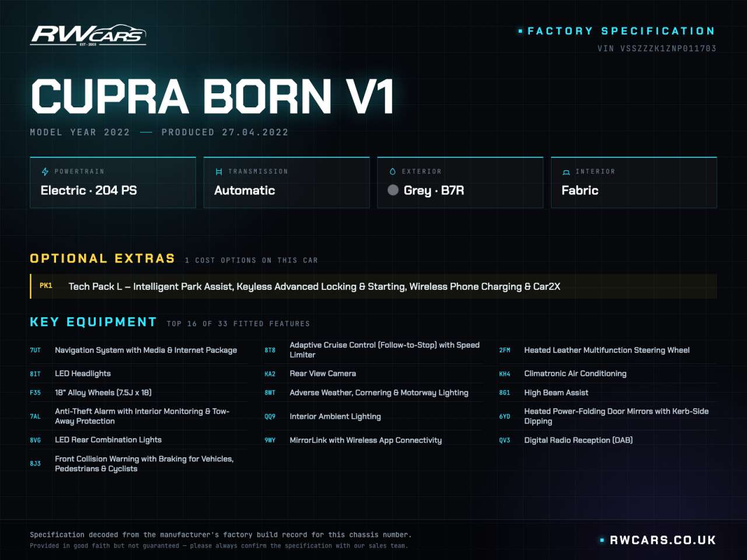Click the provided in good faith note
Screen dimensions: 747x560
tap(219, 546)
